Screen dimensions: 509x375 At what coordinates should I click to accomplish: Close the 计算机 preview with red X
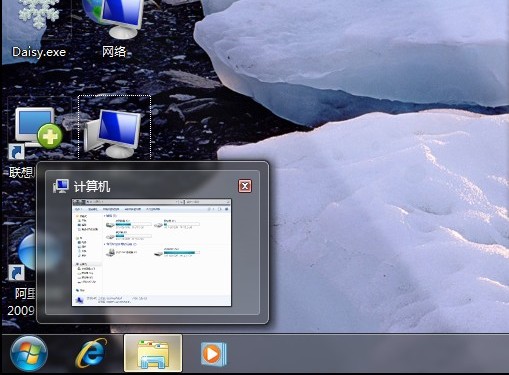click(x=245, y=186)
